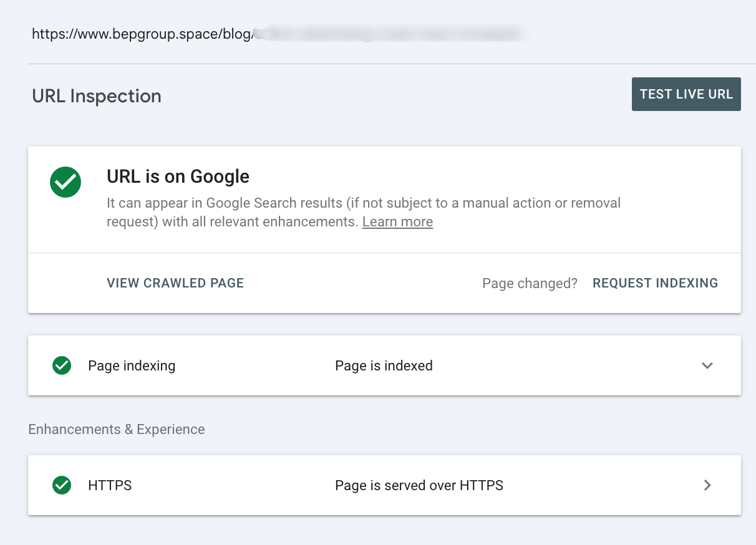Click the Page changed? label
This screenshot has width=756, height=545.
tap(529, 283)
